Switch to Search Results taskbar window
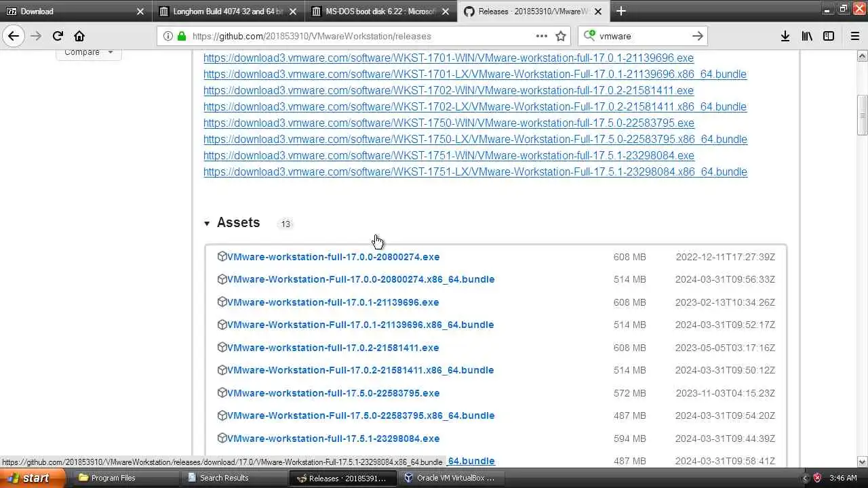Image resolution: width=868 pixels, height=488 pixels. [234, 478]
